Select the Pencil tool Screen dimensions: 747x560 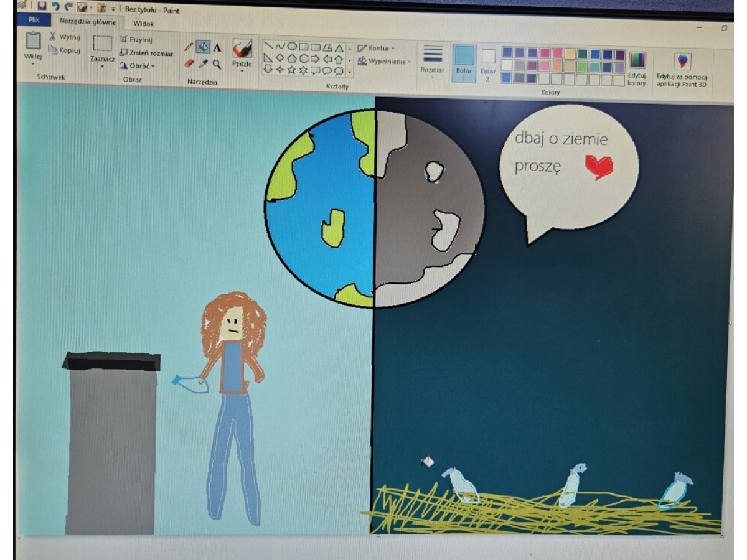click(x=189, y=47)
